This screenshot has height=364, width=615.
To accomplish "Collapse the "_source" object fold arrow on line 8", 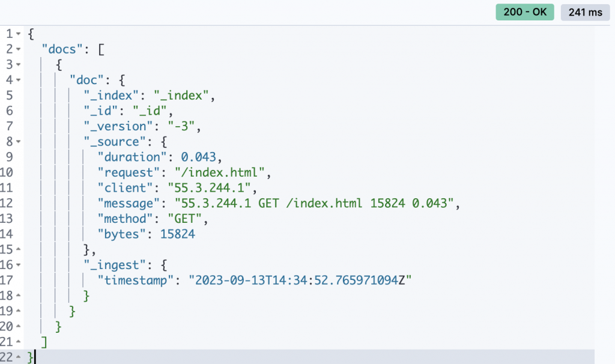I will pyautogui.click(x=19, y=142).
